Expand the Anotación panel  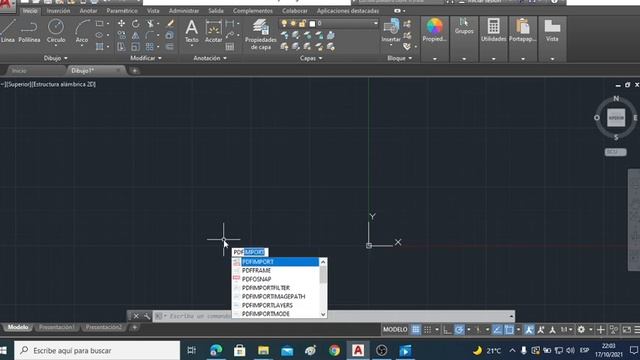click(x=210, y=58)
